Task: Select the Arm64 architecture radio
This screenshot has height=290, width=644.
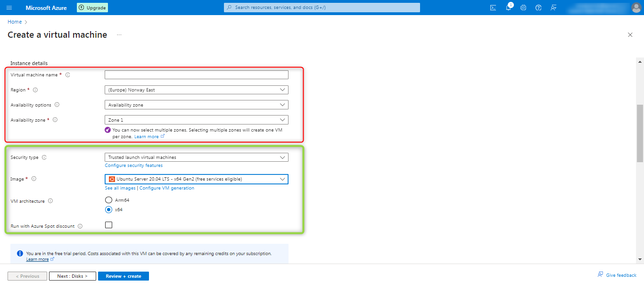Action: coord(108,200)
